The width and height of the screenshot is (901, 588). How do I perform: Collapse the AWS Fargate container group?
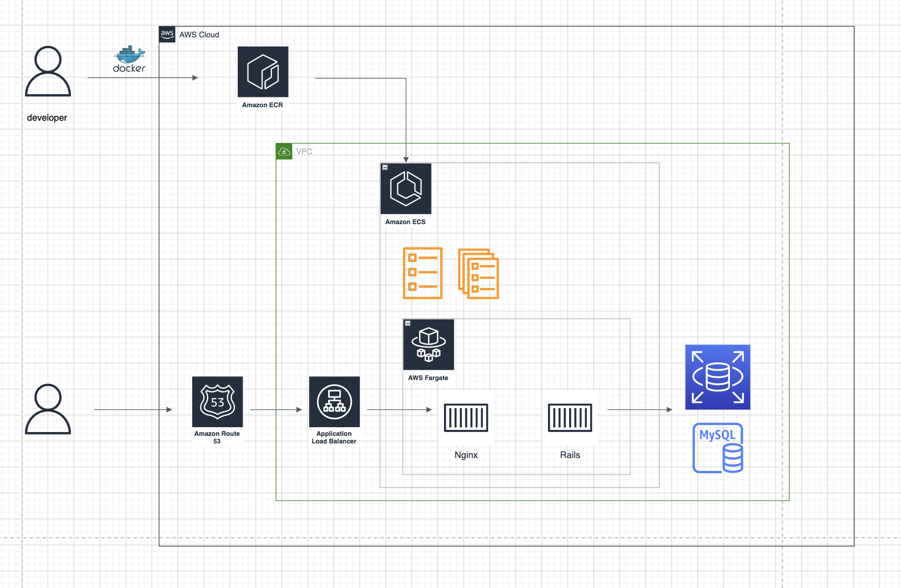[x=408, y=323]
